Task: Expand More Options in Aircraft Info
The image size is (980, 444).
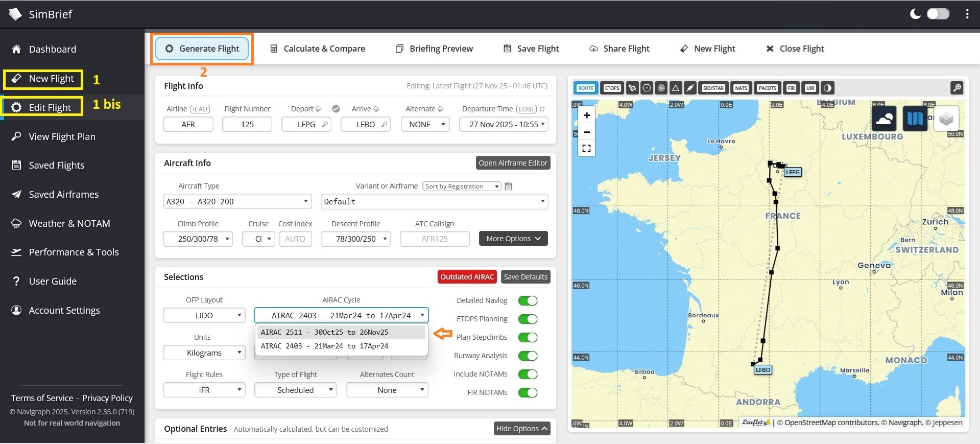Action: coord(513,239)
